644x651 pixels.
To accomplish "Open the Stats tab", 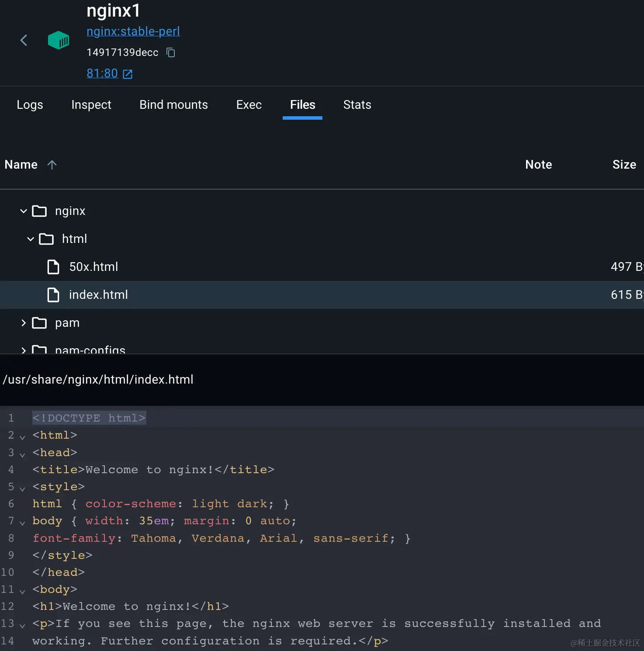I will [x=357, y=105].
